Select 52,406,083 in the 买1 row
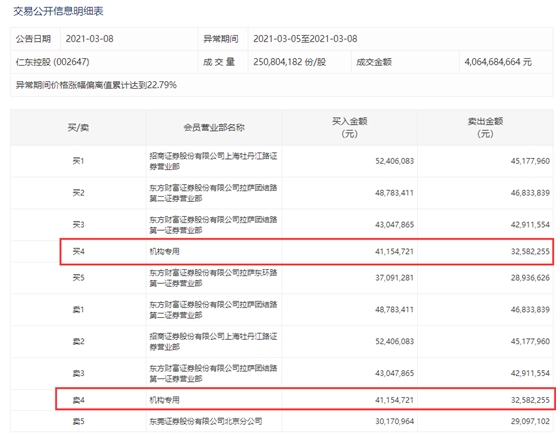 [394, 161]
